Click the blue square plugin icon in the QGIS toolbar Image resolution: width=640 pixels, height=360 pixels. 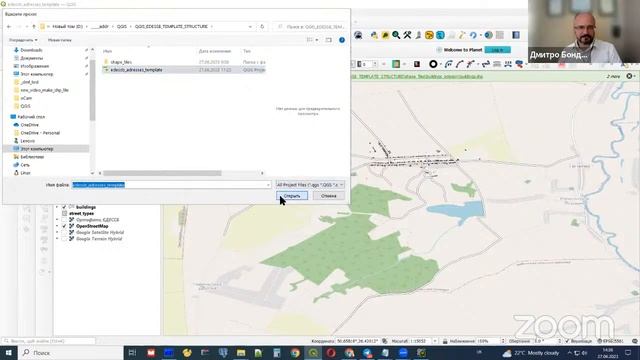click(440, 36)
